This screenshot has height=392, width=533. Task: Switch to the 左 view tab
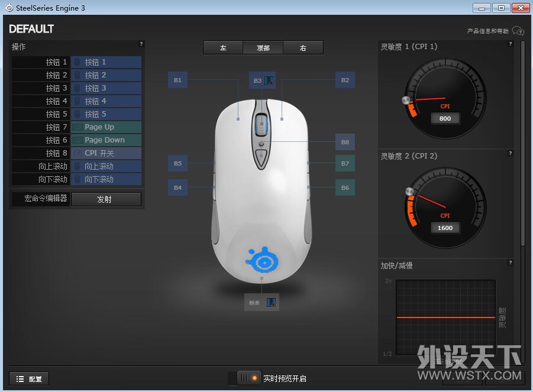(223, 47)
